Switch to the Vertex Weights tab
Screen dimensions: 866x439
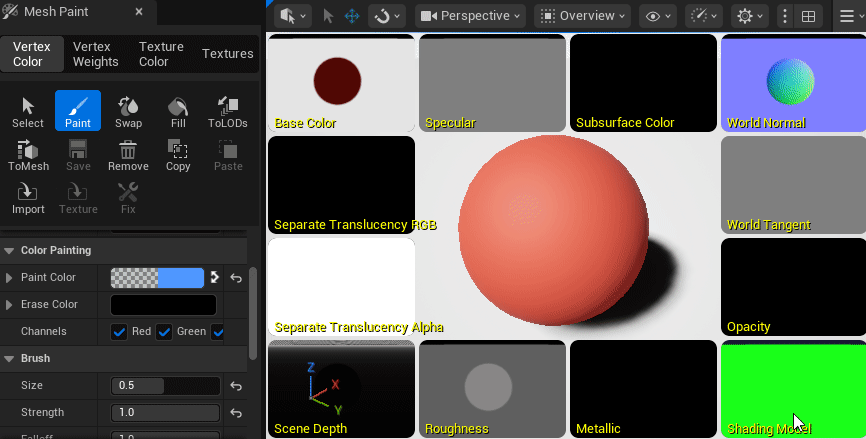point(96,54)
